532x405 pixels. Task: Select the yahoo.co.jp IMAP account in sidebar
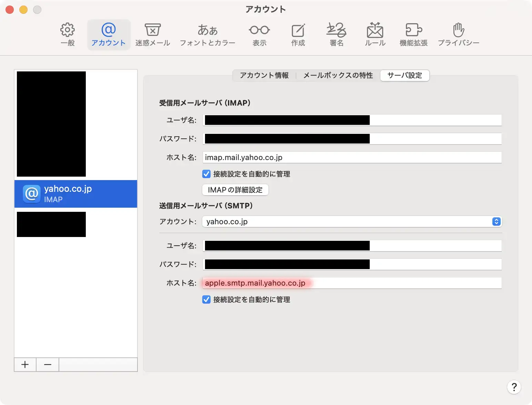point(76,194)
